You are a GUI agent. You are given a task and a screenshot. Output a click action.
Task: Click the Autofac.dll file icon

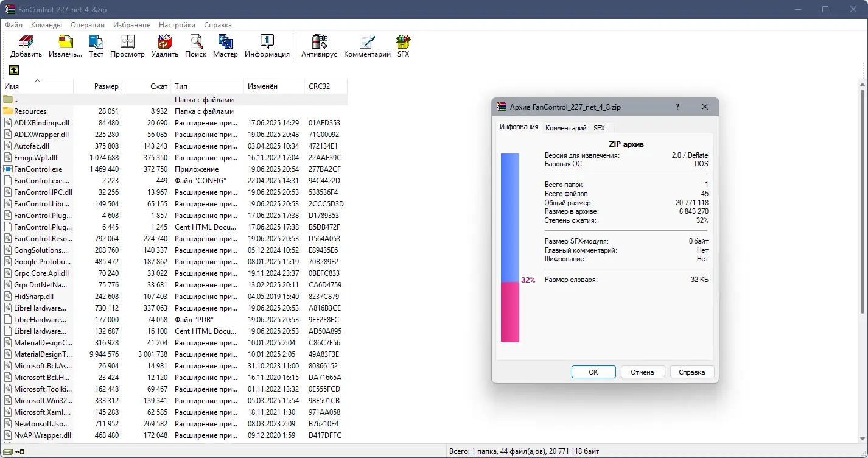pyautogui.click(x=8, y=146)
